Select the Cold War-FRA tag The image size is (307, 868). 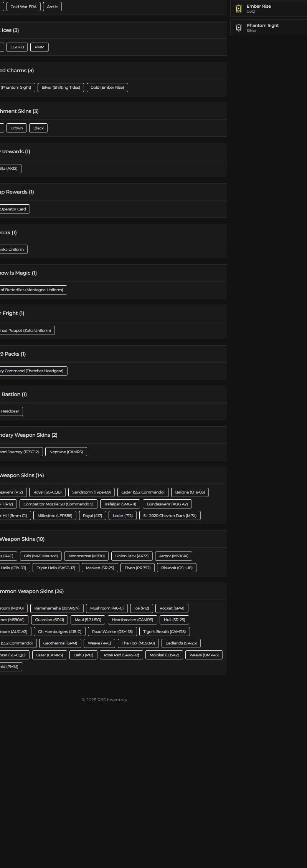pyautogui.click(x=23, y=7)
